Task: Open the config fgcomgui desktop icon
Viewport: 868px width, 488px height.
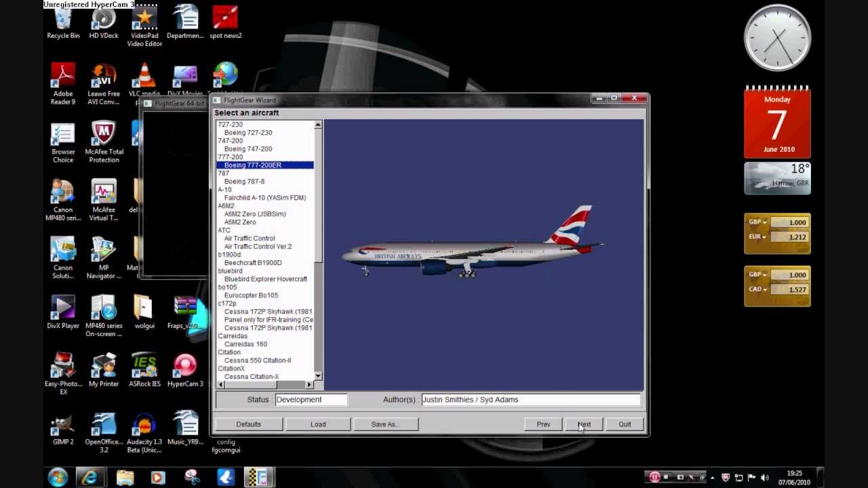Action: (x=226, y=446)
